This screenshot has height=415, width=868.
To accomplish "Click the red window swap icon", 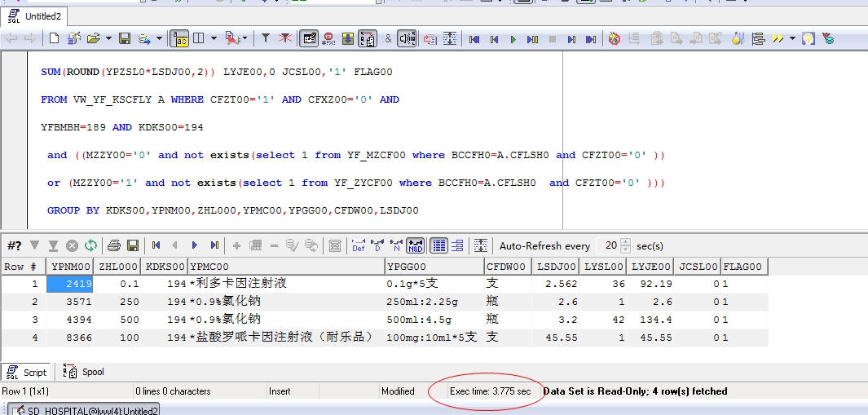I will tap(430, 39).
